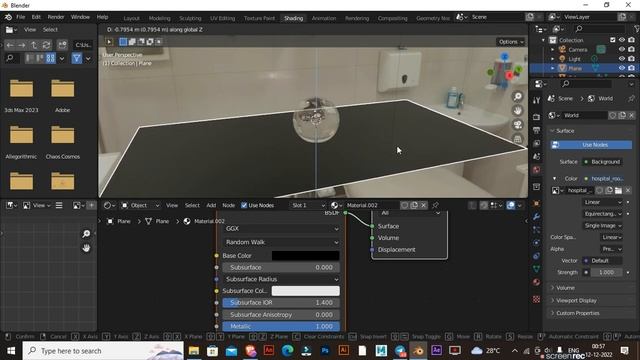Unlink the Material.002 material
Viewport: 640px width, 360px height.
424,205
